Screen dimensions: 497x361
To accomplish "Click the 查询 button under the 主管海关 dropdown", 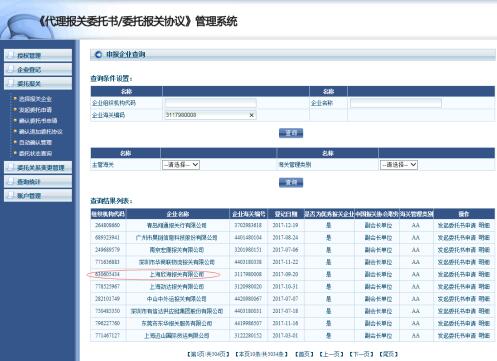I will [x=291, y=182].
